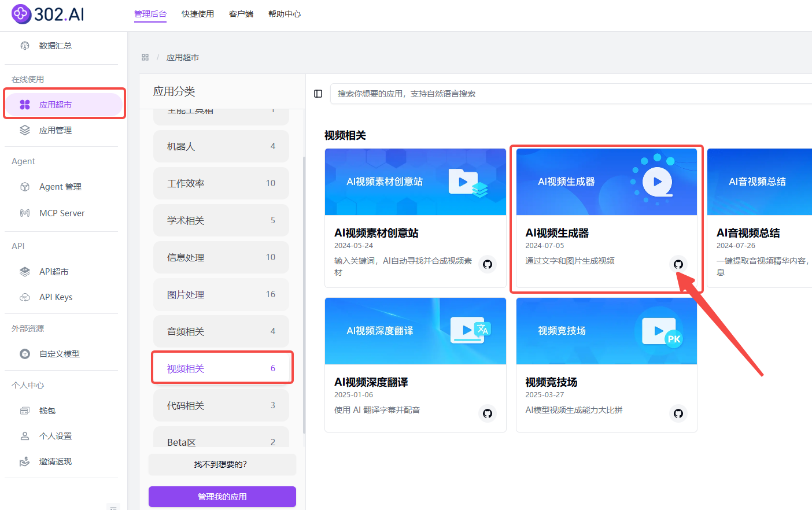
Task: Focus the app search input field
Action: [571, 94]
